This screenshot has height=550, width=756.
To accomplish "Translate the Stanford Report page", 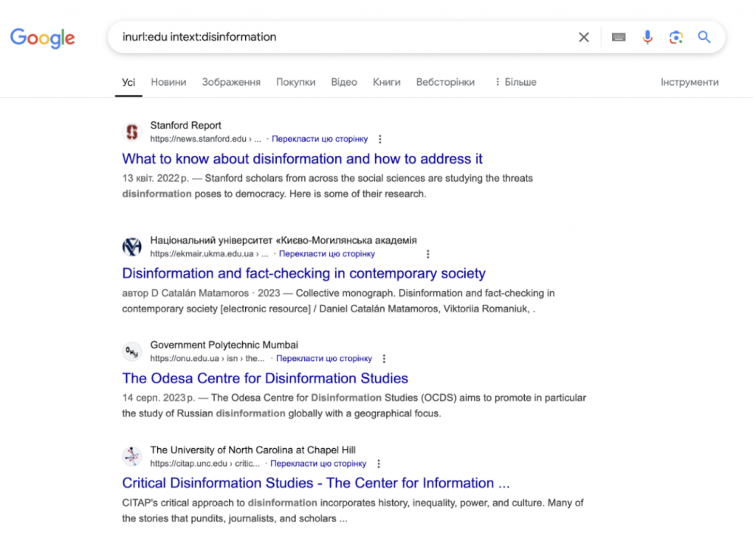I will [320, 139].
